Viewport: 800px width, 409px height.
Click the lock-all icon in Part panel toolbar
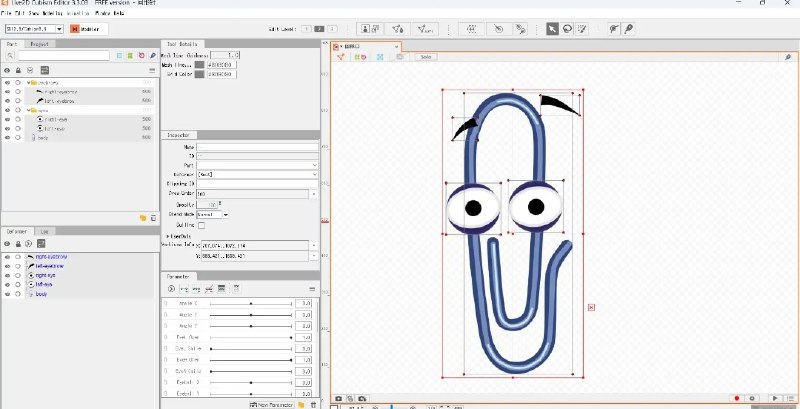(x=18, y=70)
